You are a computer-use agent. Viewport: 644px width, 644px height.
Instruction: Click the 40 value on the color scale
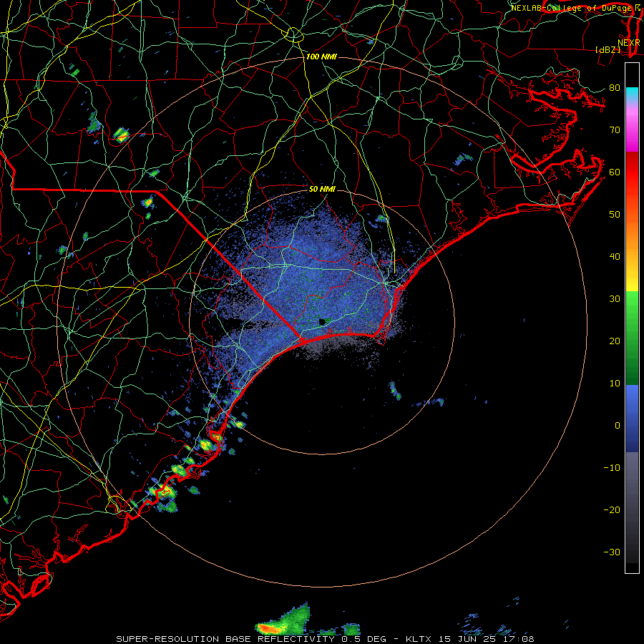(615, 257)
